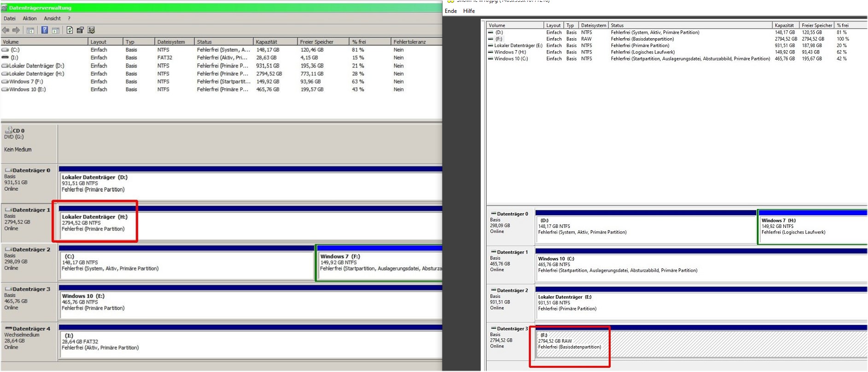Sort by the Kapazität column header in left window
868x372 pixels.
tap(275, 41)
